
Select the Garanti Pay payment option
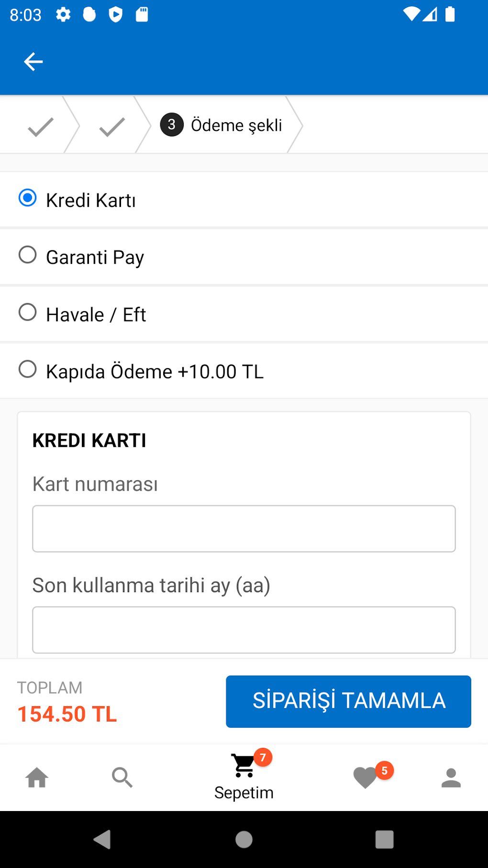(28, 255)
